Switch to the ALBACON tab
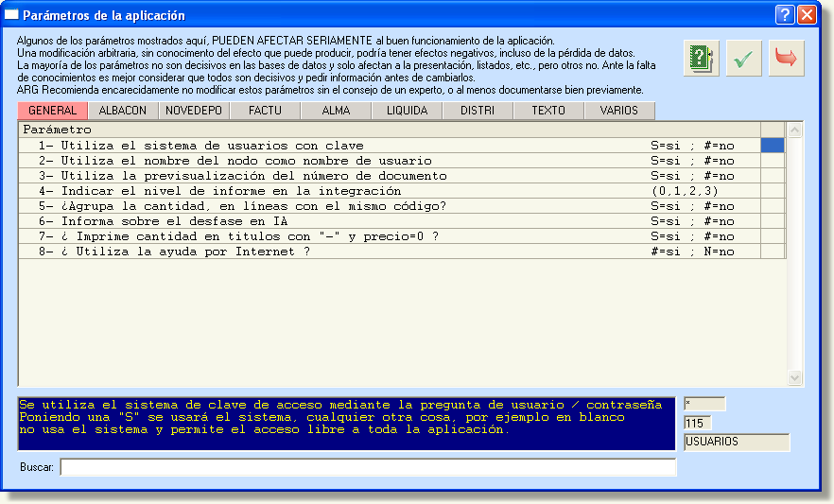The height and width of the screenshot is (504, 834). point(123,111)
